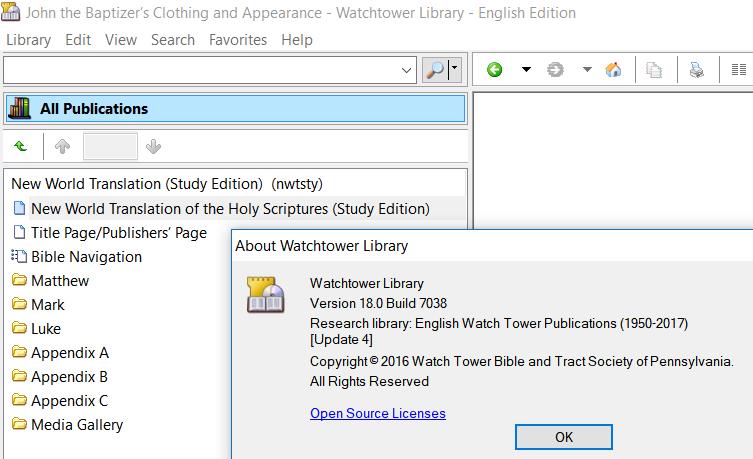Open the Open Source Licenses link

[378, 413]
